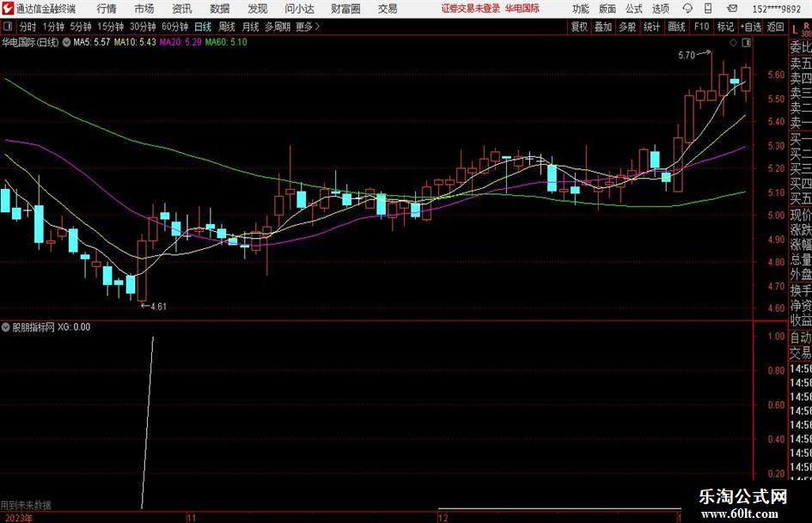Click the 用到未来数据 notice text
Viewport: 812px width, 523px height.
click(x=26, y=505)
